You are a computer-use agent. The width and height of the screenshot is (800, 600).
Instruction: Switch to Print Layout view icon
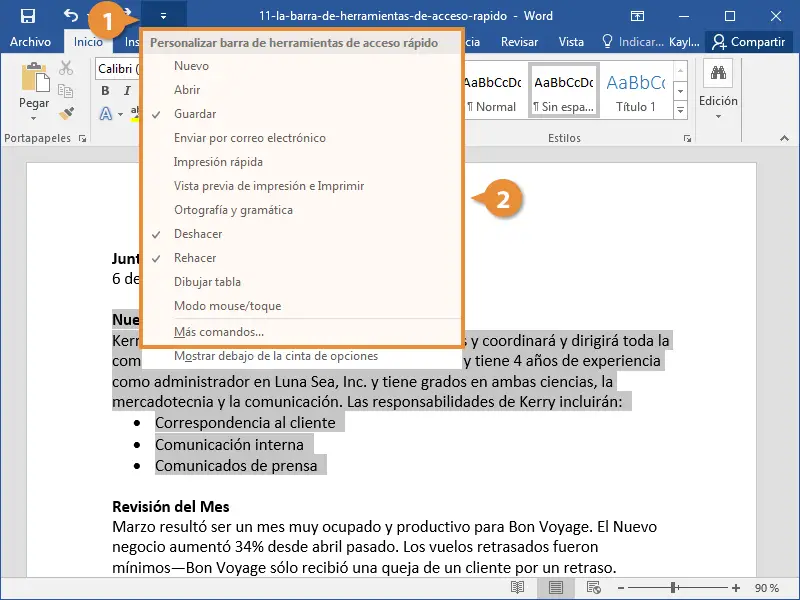coord(556,588)
